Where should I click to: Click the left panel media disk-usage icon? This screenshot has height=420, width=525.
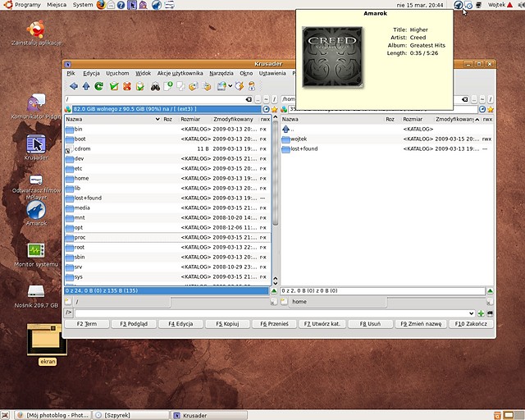[68, 109]
